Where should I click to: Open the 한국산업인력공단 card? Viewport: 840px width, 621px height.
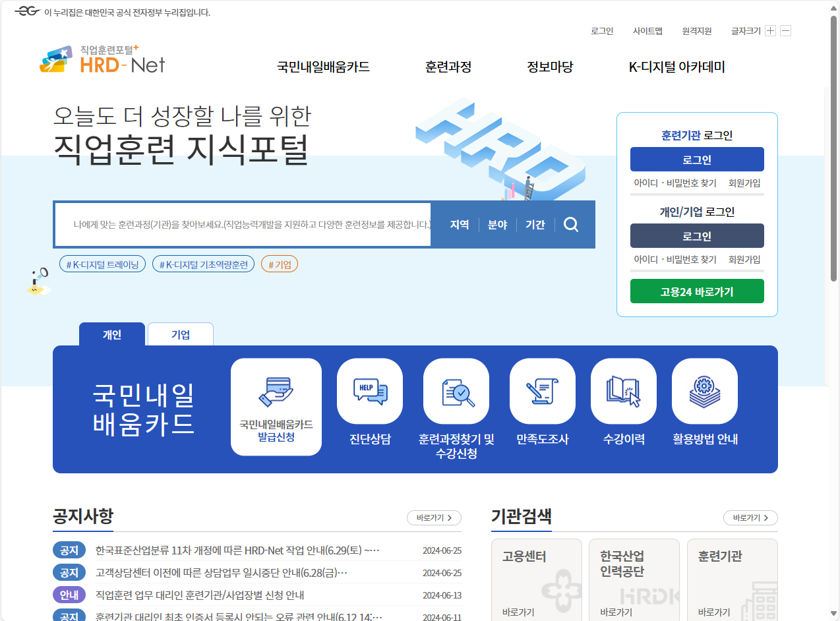click(634, 580)
